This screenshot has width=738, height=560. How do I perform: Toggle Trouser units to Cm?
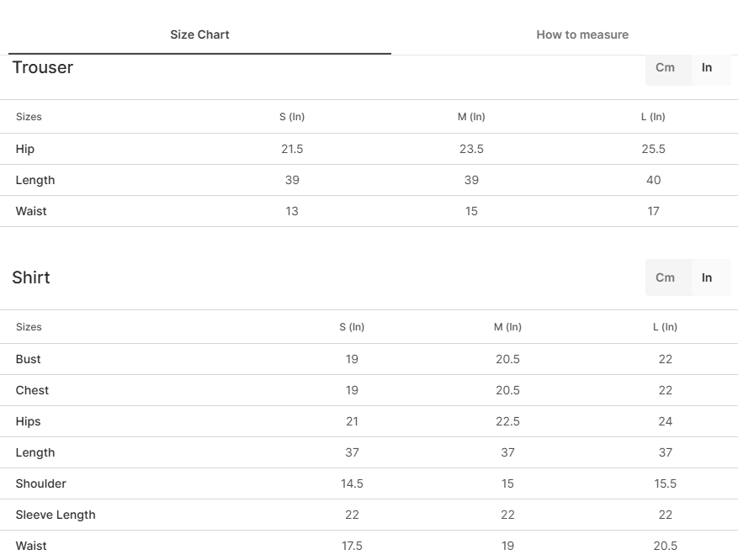[x=665, y=68]
